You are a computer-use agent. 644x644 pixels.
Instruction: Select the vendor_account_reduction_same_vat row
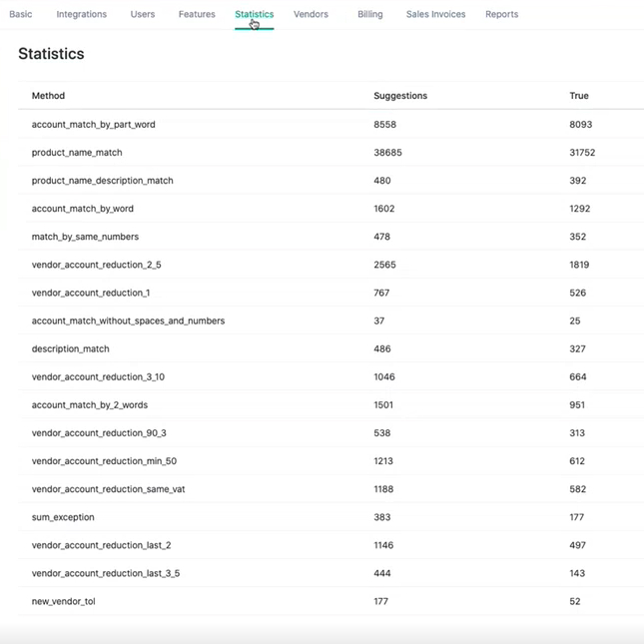[x=108, y=489]
